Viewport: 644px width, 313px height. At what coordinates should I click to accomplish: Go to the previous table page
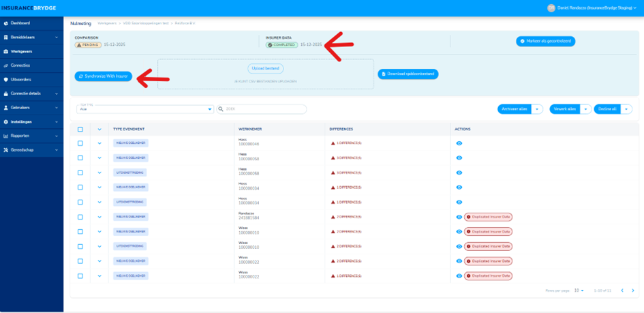[x=622, y=290]
